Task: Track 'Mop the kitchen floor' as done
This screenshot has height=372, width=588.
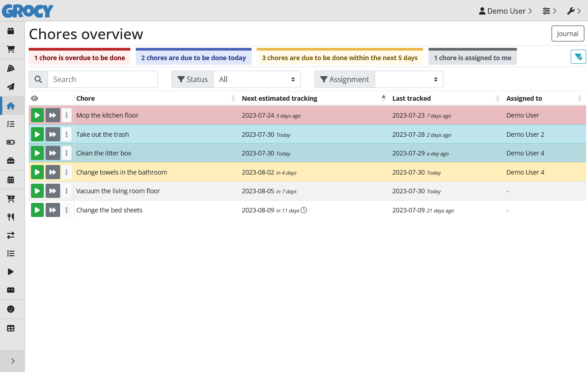Action: (x=37, y=115)
